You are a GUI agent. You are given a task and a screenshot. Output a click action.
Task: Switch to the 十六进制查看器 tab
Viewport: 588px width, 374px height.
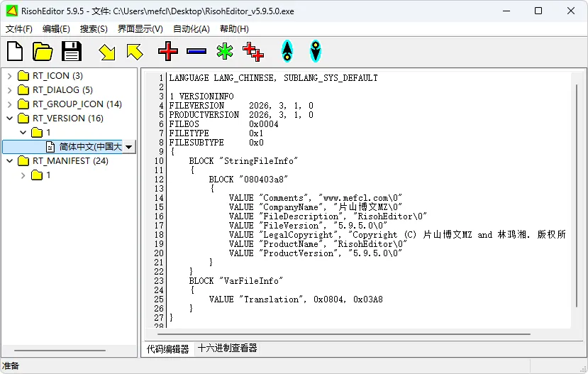tap(227, 348)
